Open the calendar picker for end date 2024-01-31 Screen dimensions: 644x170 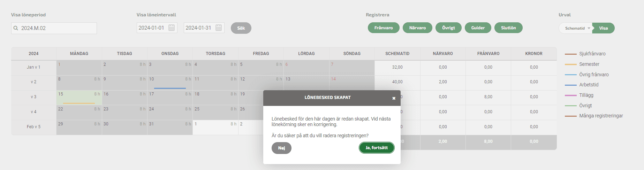(219, 28)
